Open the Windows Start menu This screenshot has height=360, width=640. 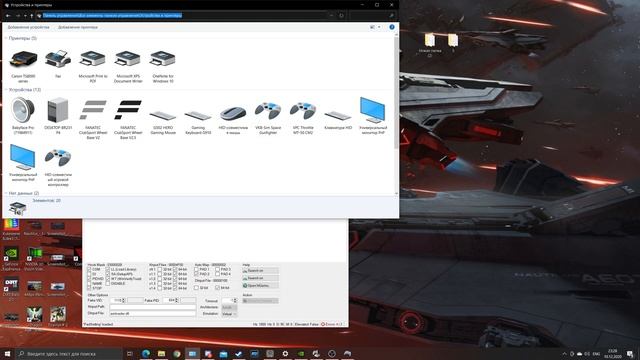[x=7, y=353]
